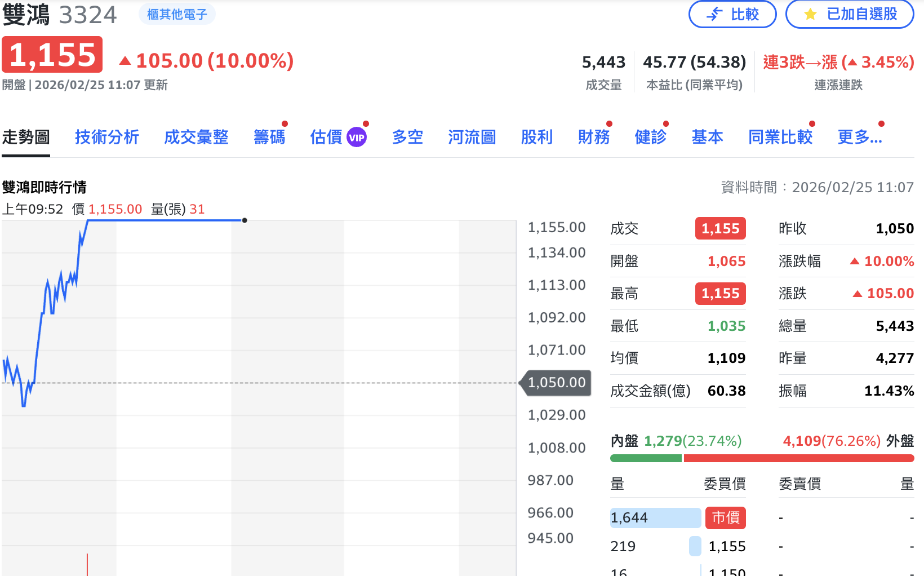Switch to the 技術分析 tab

click(107, 137)
